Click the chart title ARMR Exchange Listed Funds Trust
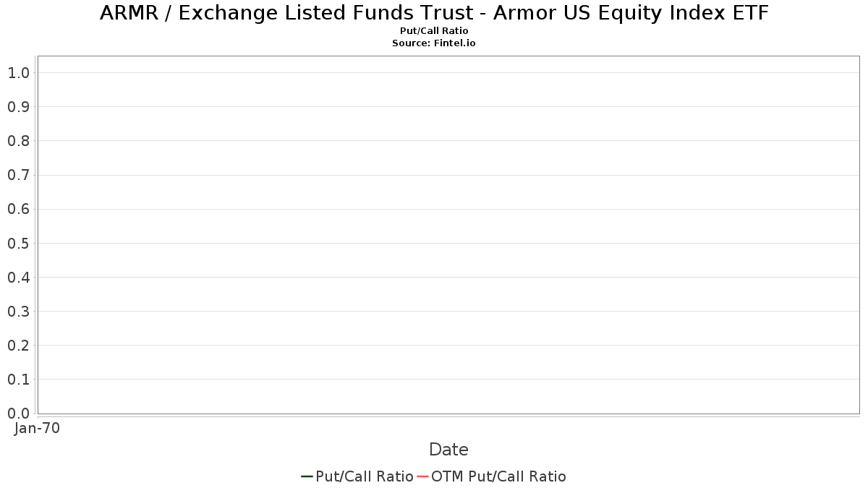868x488 pixels. (434, 12)
